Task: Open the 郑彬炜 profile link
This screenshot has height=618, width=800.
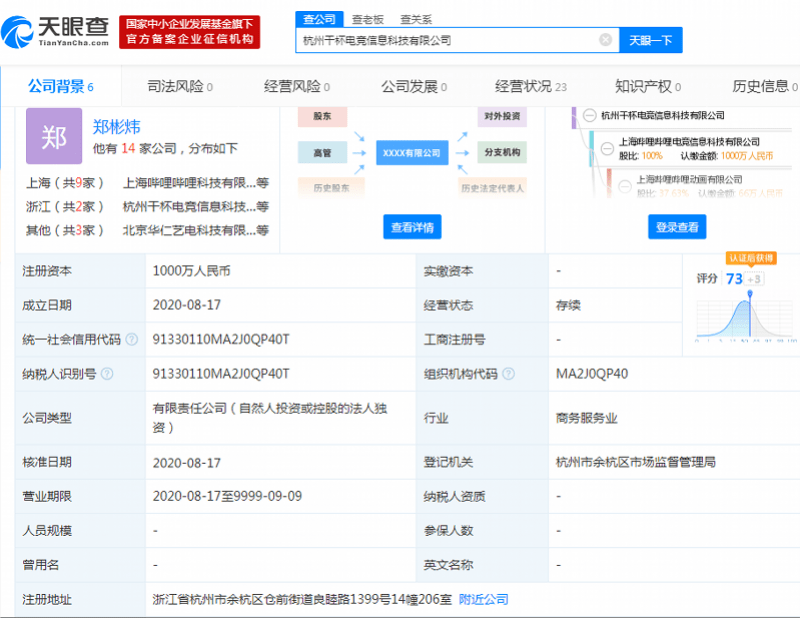Action: [x=116, y=127]
